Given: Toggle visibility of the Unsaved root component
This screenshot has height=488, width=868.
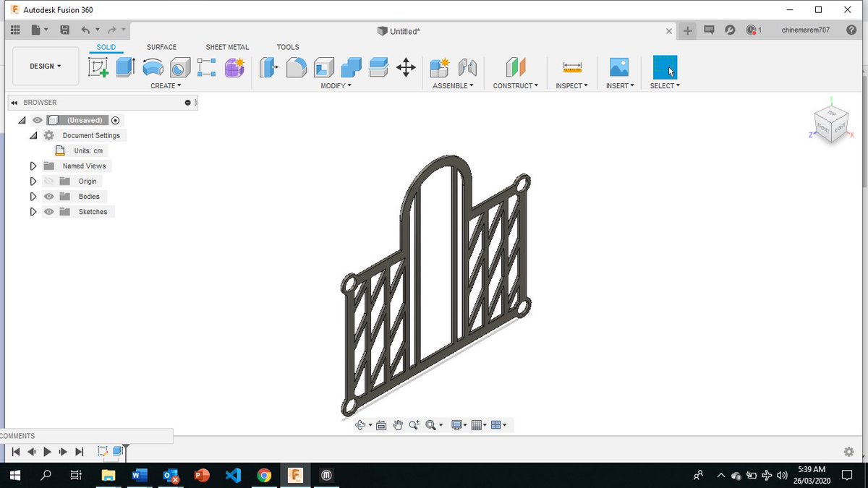Looking at the screenshot, I should [37, 120].
